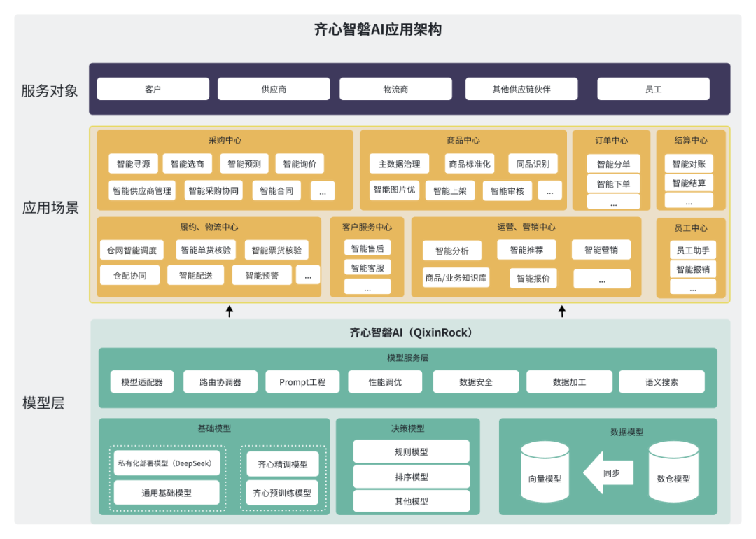
Task: Click the 齐心精调模型 box
Action: pyautogui.click(x=283, y=464)
